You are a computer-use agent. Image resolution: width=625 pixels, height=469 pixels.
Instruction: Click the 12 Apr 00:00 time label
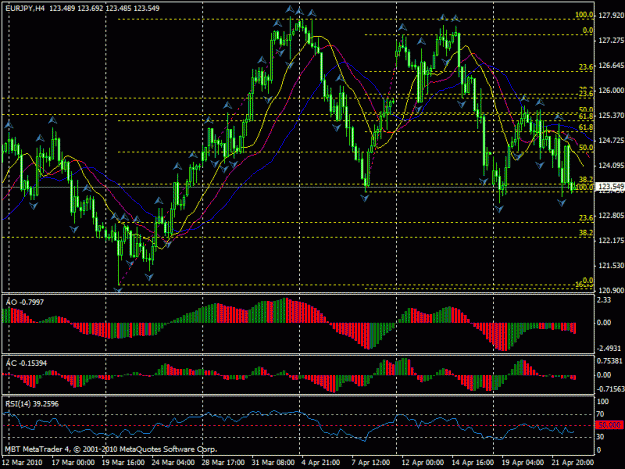pyautogui.click(x=423, y=463)
